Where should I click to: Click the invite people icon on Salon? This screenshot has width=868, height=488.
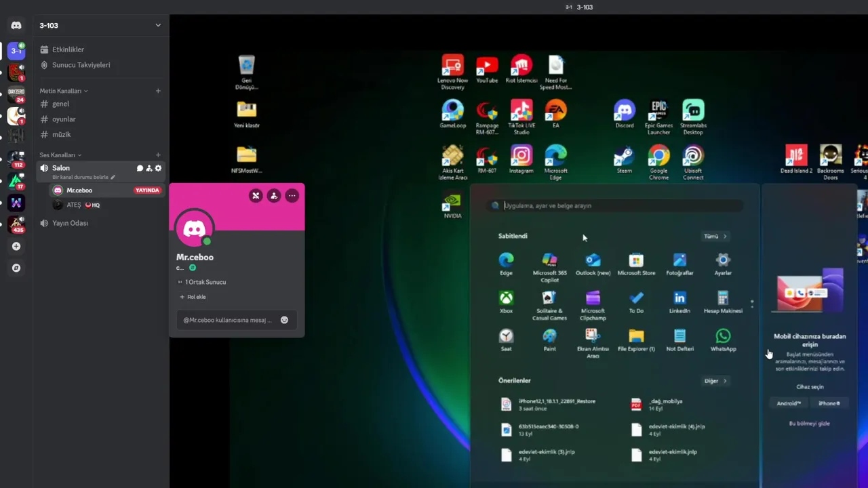149,168
